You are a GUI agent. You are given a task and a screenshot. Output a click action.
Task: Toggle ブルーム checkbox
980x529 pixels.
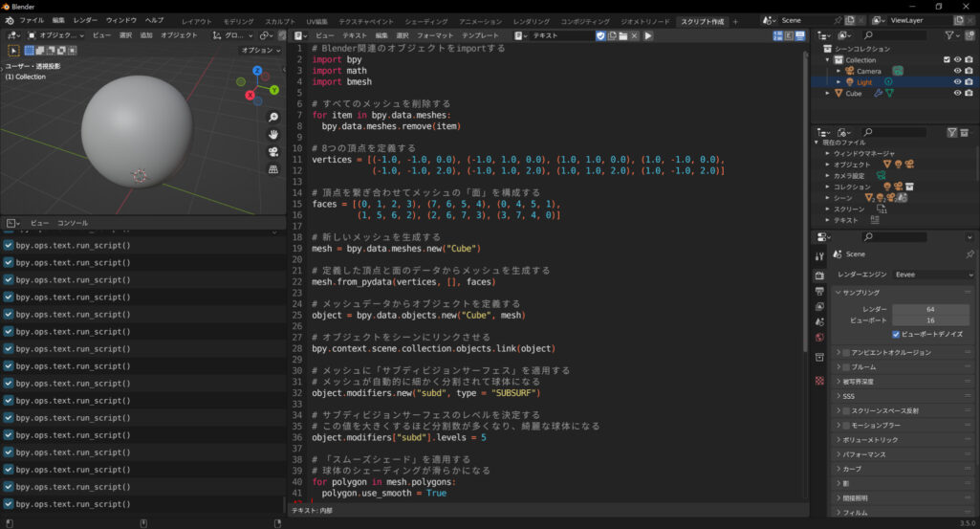click(846, 367)
